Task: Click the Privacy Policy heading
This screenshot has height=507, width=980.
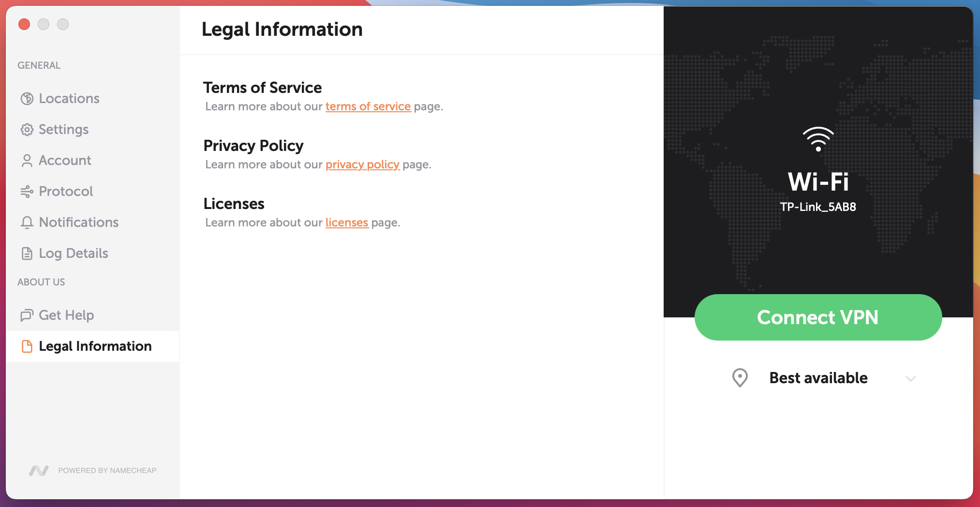Action: pos(253,146)
